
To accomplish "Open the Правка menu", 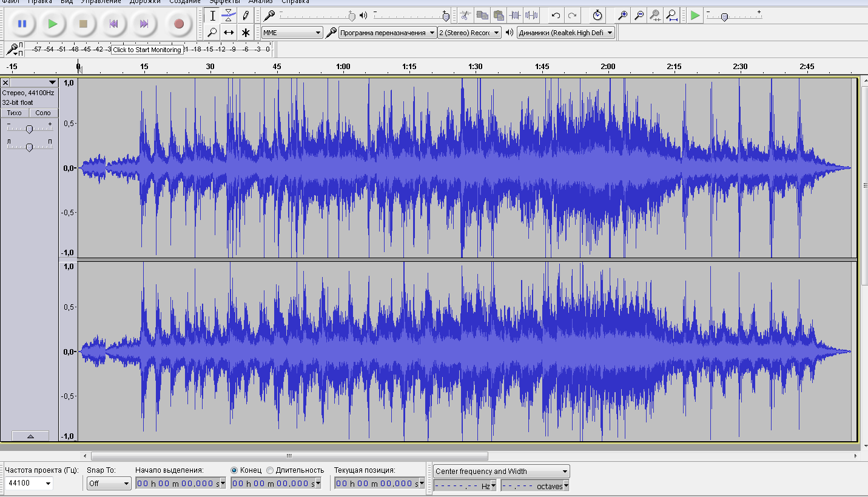I will point(40,2).
